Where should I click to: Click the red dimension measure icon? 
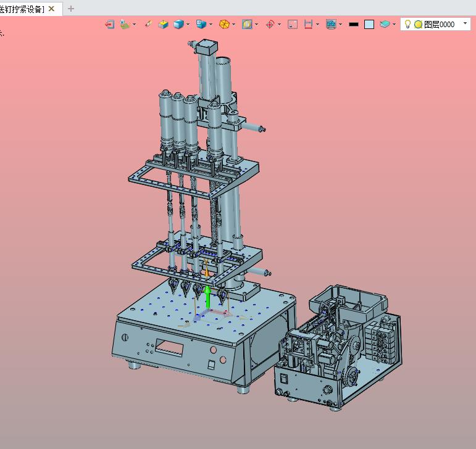308,24
